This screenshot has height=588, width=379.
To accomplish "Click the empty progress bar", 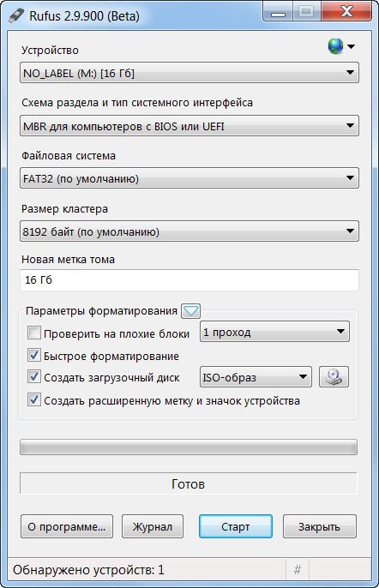I will click(189, 447).
